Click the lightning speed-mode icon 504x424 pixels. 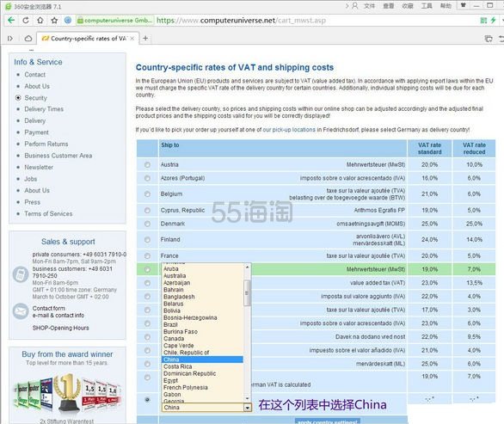pos(493,21)
